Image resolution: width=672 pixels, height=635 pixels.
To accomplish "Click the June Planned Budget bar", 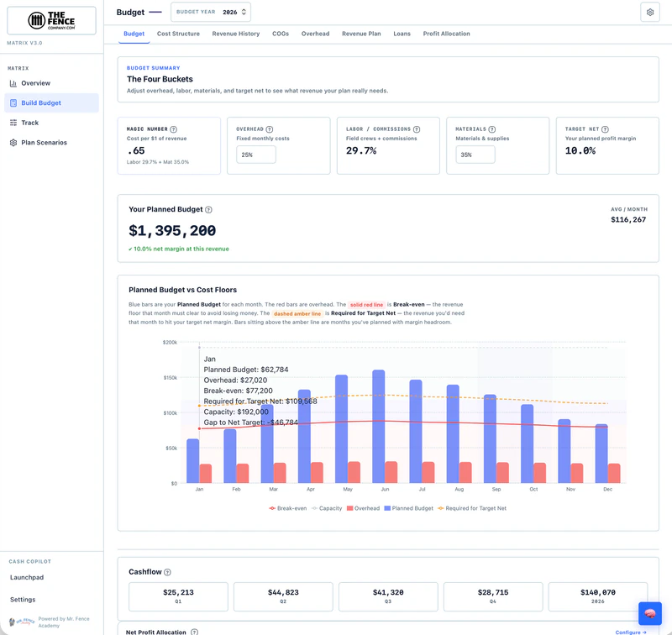I will click(x=379, y=427).
